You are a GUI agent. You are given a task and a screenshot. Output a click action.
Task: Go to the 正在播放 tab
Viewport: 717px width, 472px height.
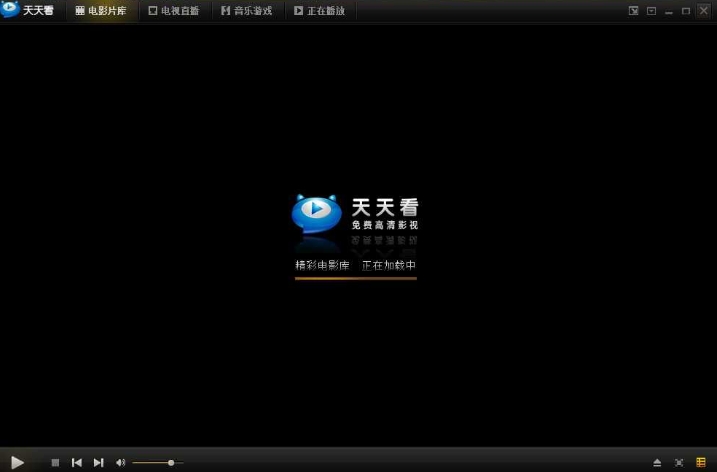(320, 11)
